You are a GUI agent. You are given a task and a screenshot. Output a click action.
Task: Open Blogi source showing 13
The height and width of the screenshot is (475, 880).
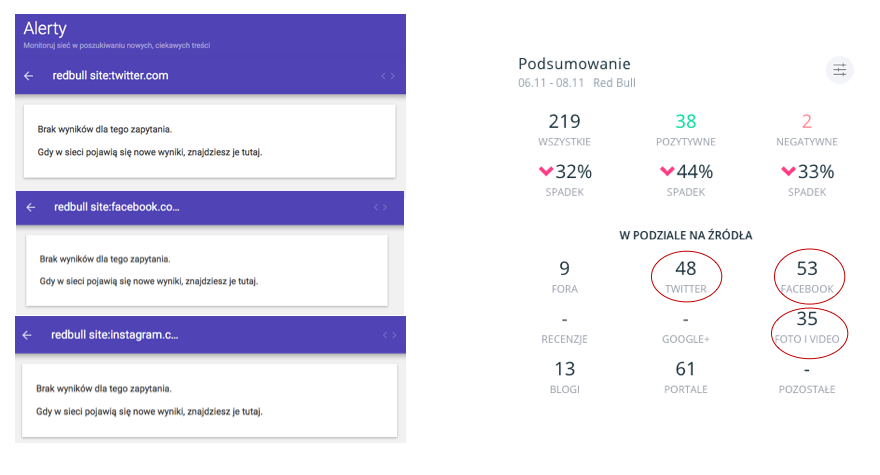[564, 370]
